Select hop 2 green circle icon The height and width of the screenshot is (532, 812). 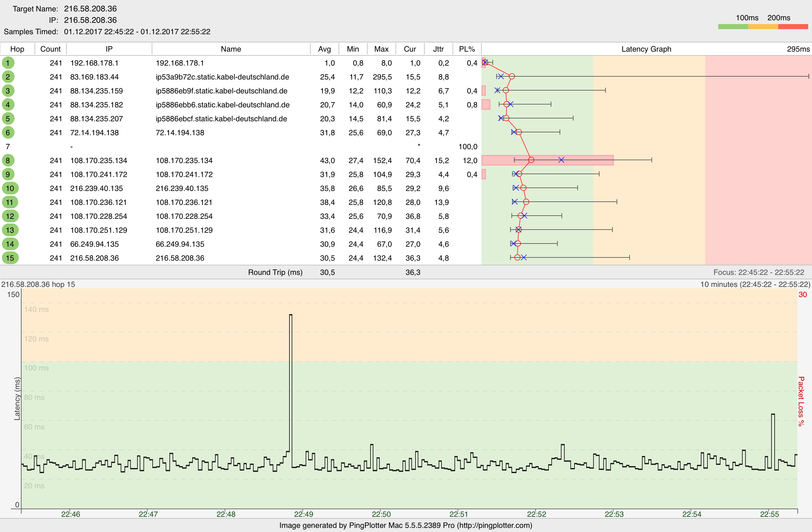[x=8, y=77]
